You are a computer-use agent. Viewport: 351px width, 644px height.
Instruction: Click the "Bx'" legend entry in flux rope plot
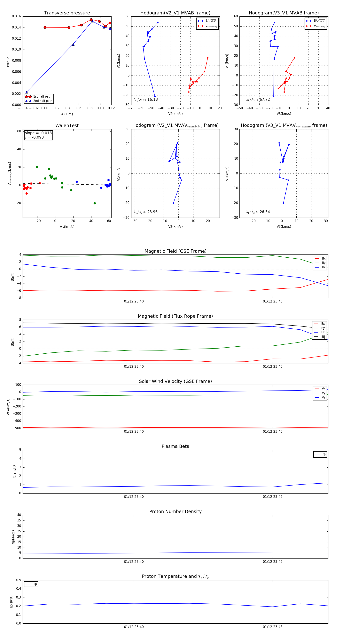pos(320,324)
